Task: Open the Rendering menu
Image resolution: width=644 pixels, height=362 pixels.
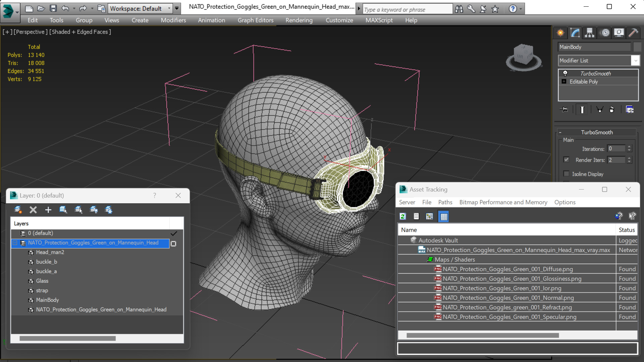Action: pos(299,20)
